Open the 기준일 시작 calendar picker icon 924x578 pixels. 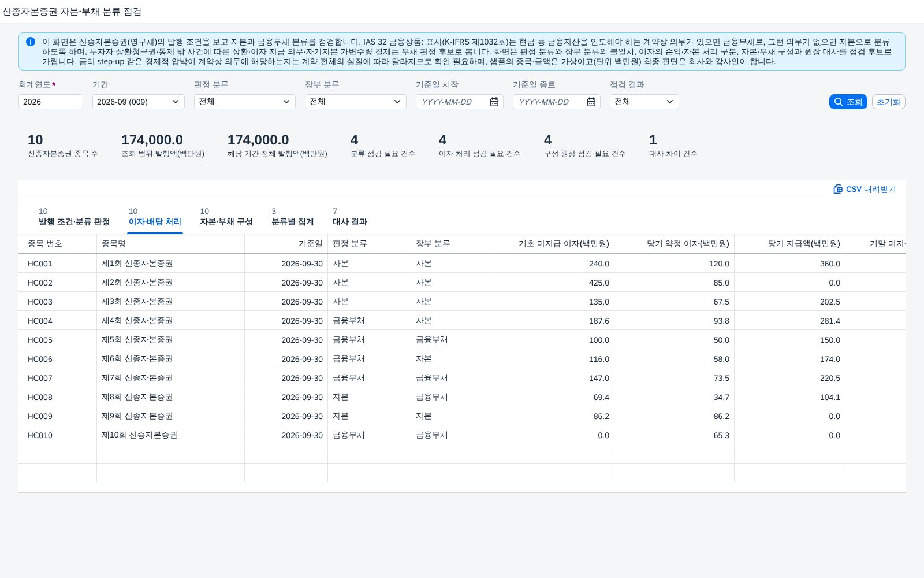click(494, 102)
